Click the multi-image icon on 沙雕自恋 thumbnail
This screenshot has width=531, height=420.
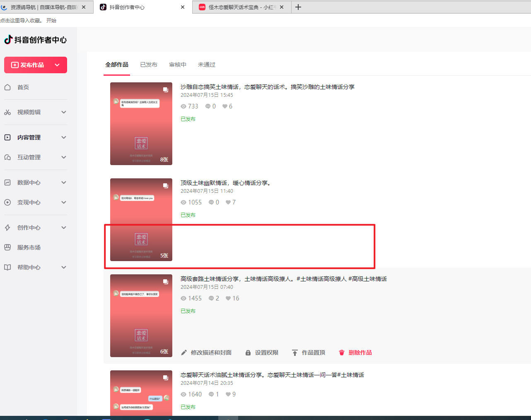[165, 90]
